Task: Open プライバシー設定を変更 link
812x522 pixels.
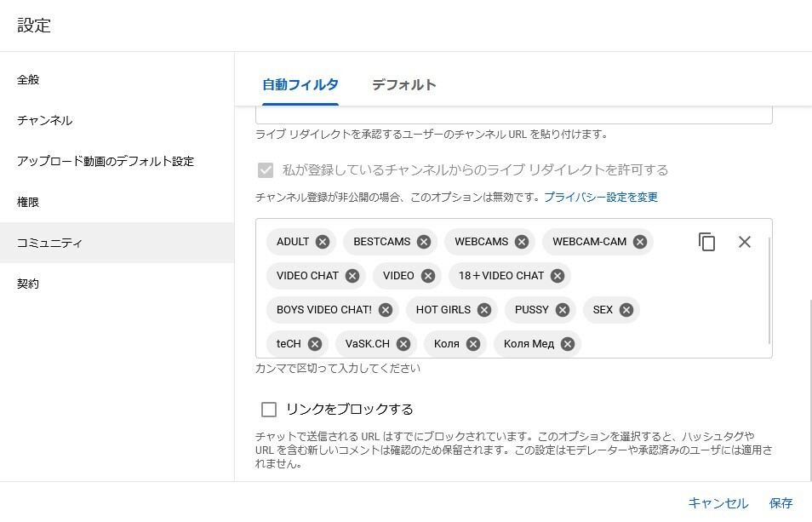Action: pyautogui.click(x=601, y=198)
